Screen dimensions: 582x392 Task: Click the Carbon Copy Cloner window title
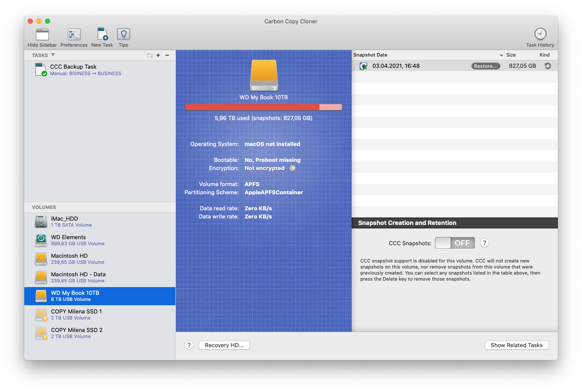tap(291, 21)
